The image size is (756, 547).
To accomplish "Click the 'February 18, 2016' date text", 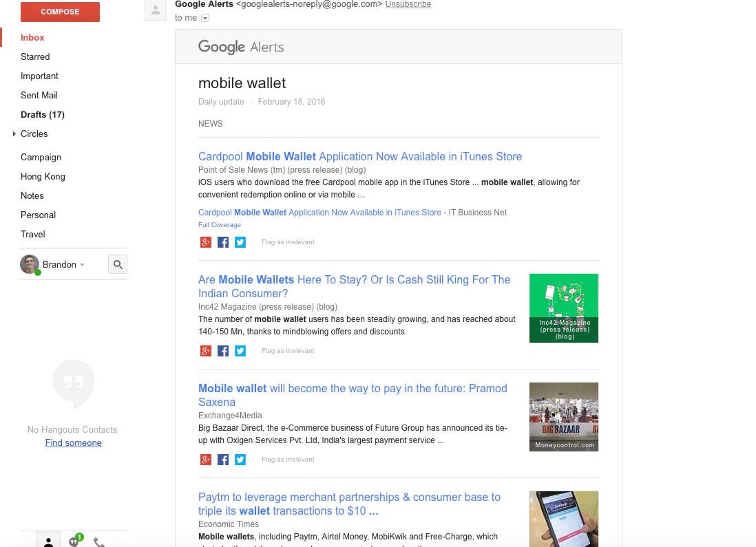I will (x=291, y=102).
